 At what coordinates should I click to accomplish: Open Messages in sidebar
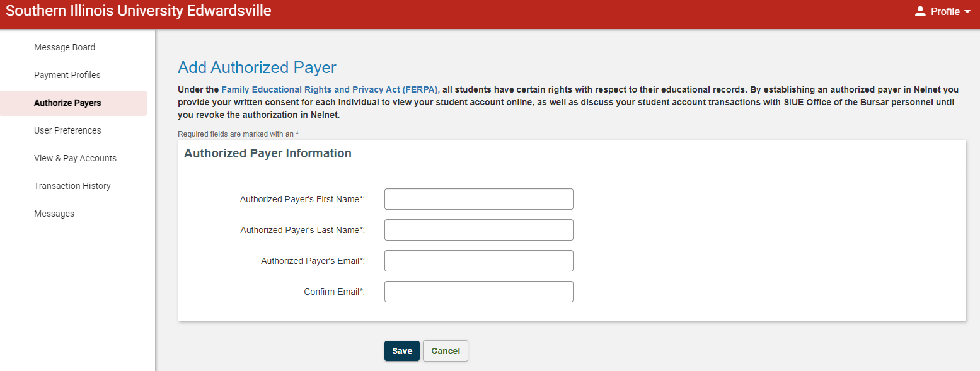point(54,214)
